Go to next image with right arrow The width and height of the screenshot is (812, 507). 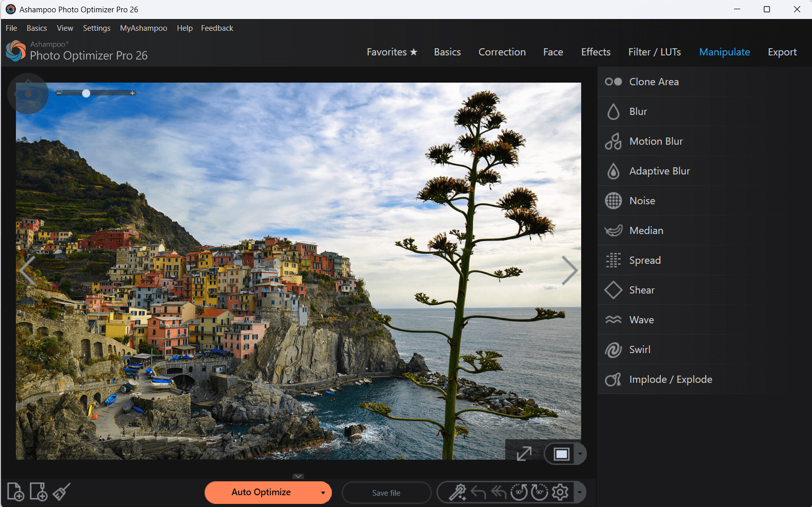569,270
